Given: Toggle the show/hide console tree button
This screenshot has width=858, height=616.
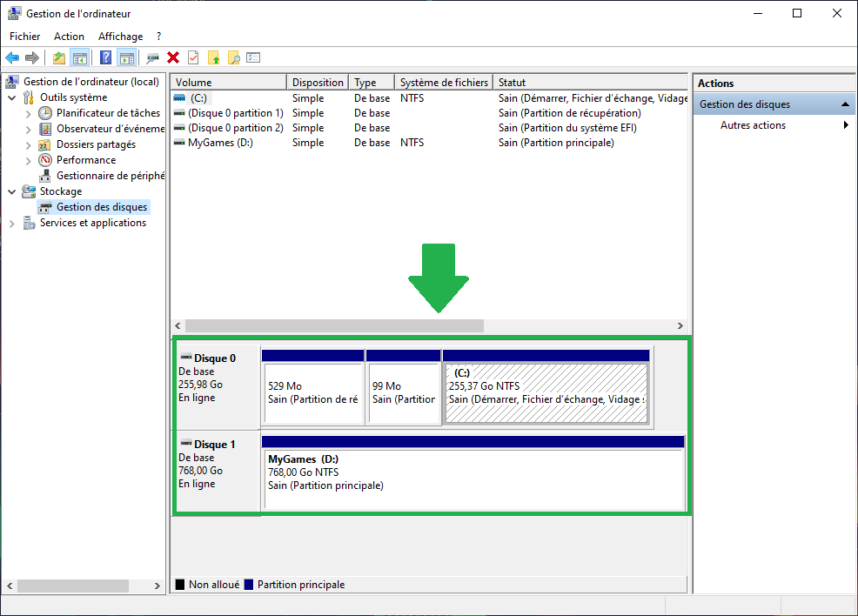Looking at the screenshot, I should [x=80, y=57].
